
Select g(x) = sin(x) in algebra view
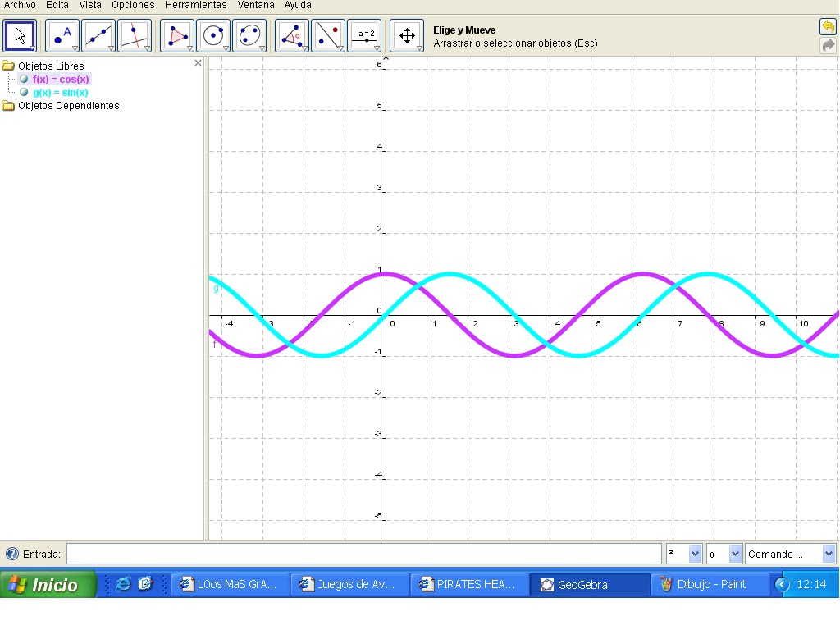pyautogui.click(x=61, y=92)
